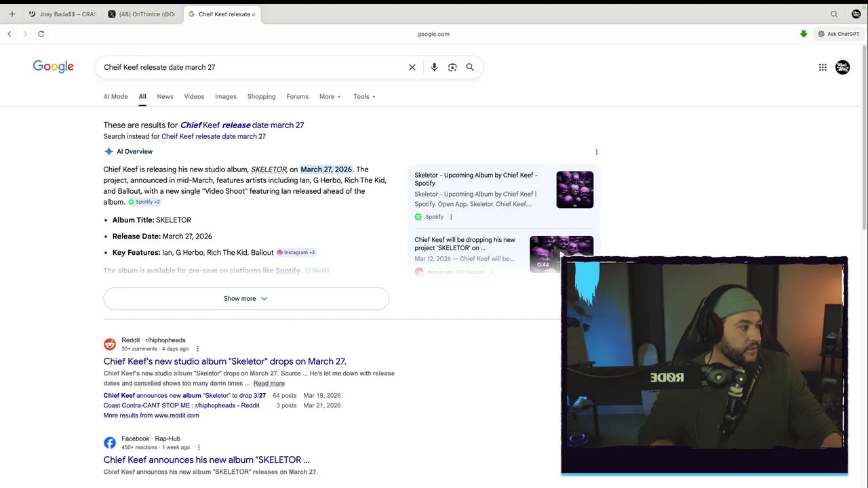Image resolution: width=868 pixels, height=488 pixels.
Task: Open the Forums results tab
Action: (x=297, y=96)
